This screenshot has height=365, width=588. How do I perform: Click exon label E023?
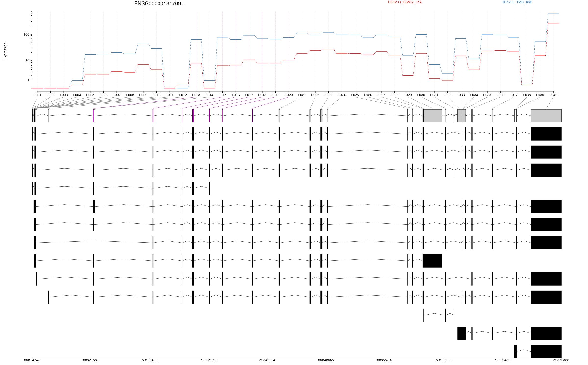pyautogui.click(x=328, y=95)
